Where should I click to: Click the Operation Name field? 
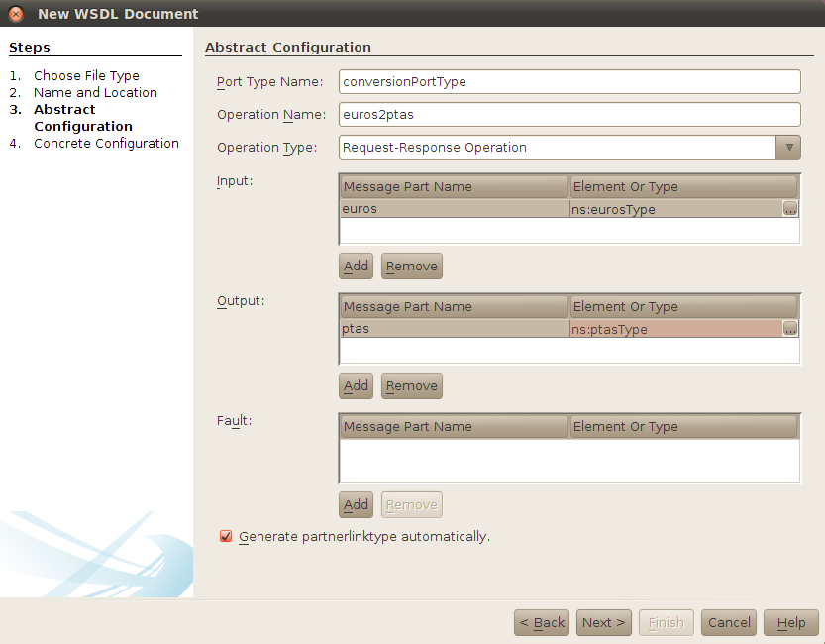[569, 114]
